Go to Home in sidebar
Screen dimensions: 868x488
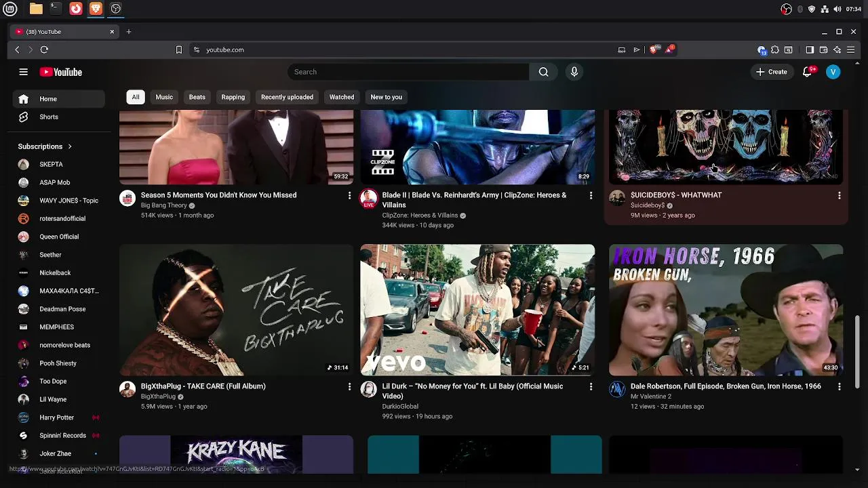point(58,99)
